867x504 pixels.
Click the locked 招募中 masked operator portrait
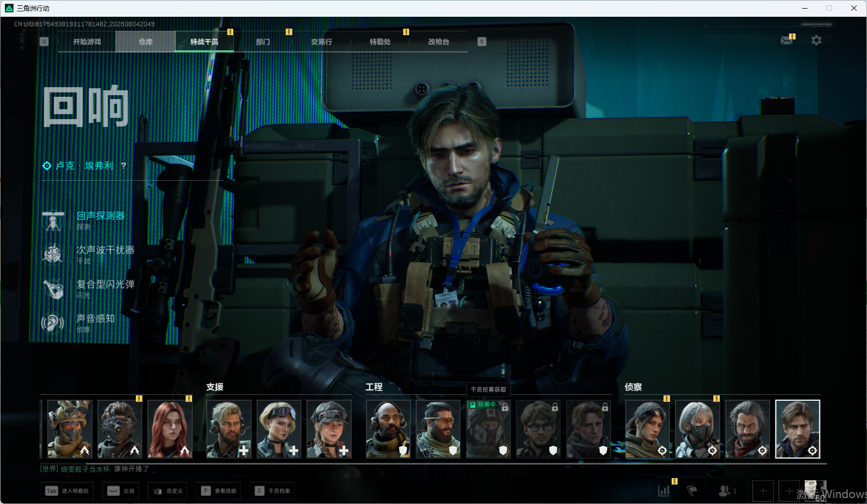pyautogui.click(x=488, y=429)
